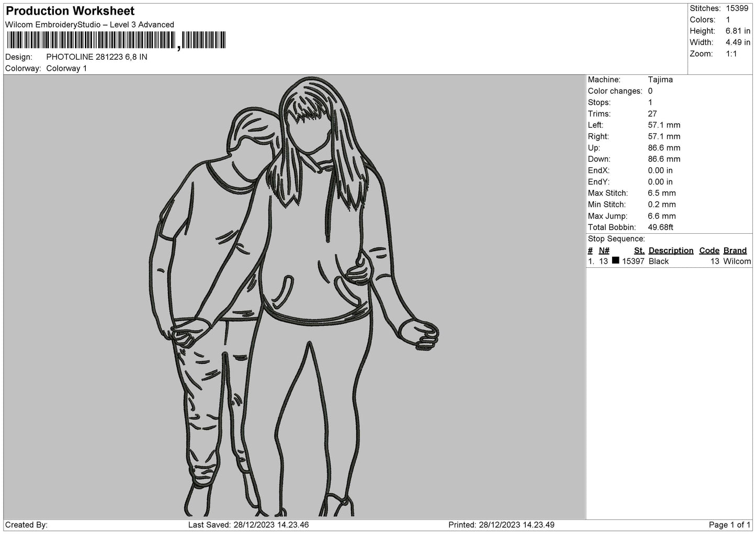Screen dimensions: 756x534
Task: Click the 'Wilcom' brand cell
Action: tap(737, 262)
